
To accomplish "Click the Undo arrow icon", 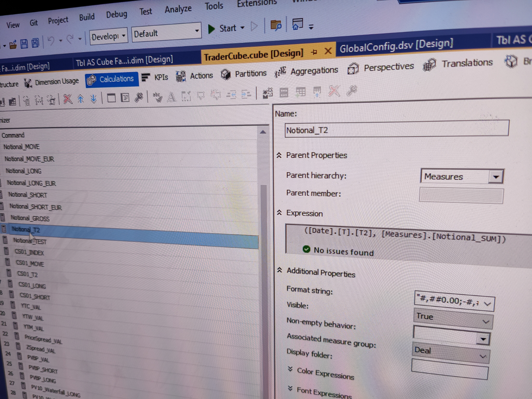I will (x=51, y=41).
